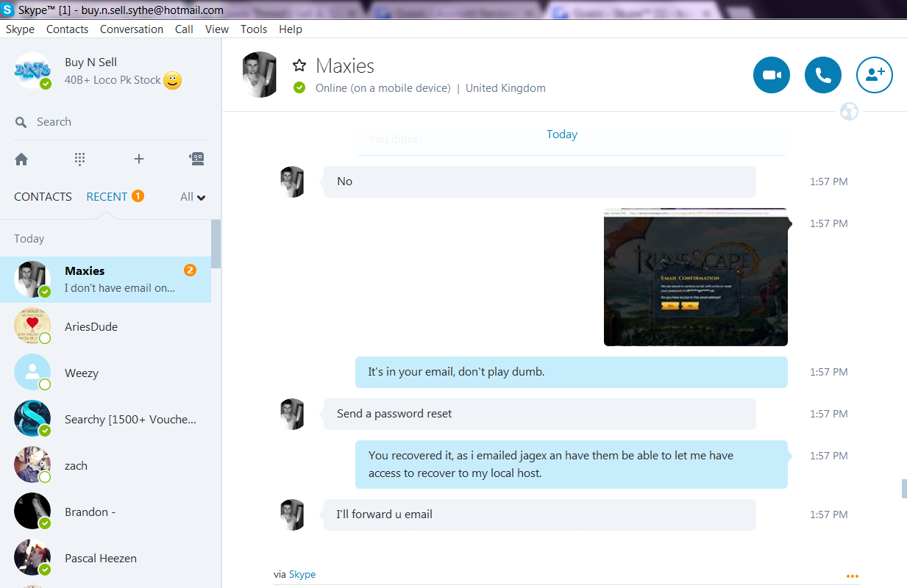Click the Buy N Sell mood message text
This screenshot has height=588, width=907.
[x=113, y=80]
